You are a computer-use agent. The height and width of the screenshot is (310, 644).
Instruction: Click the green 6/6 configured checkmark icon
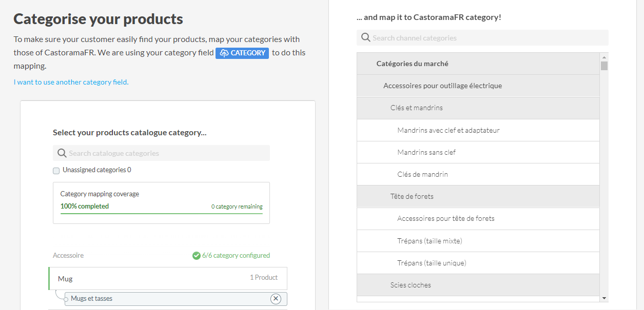(x=196, y=255)
